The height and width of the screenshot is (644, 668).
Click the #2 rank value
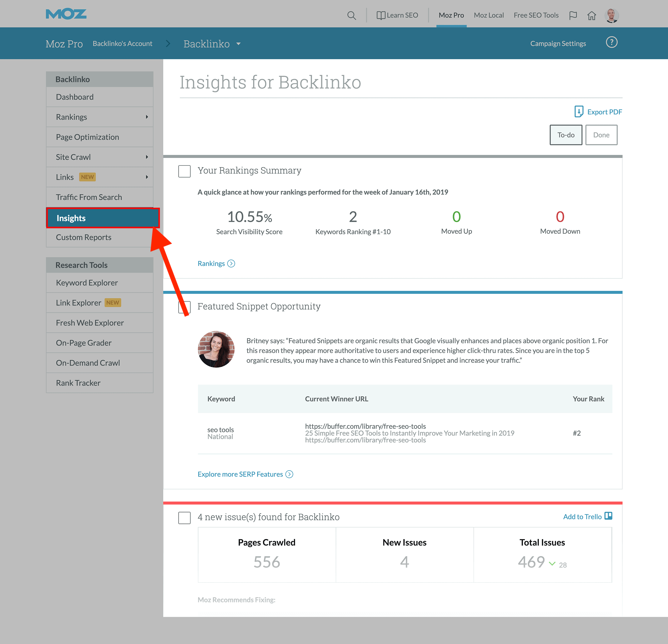click(576, 433)
